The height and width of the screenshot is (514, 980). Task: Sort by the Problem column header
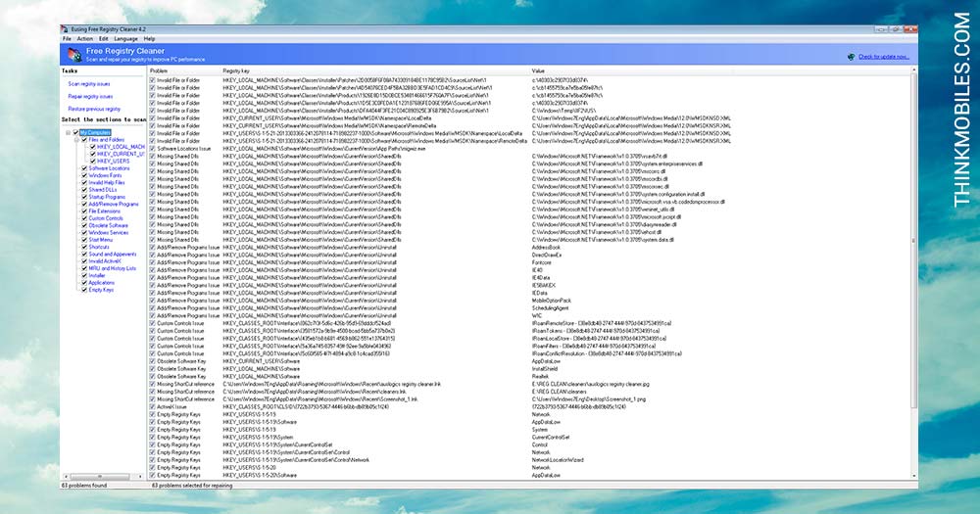coord(184,71)
